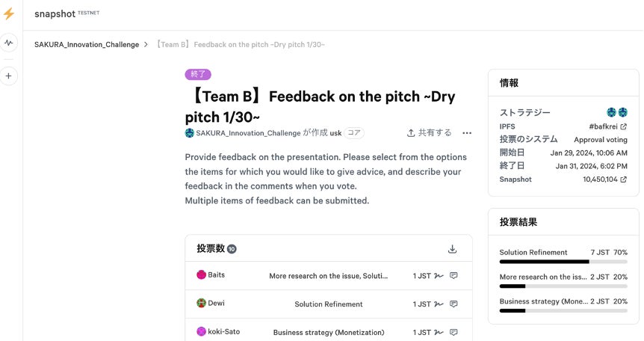Click the 共有する share button

(430, 133)
